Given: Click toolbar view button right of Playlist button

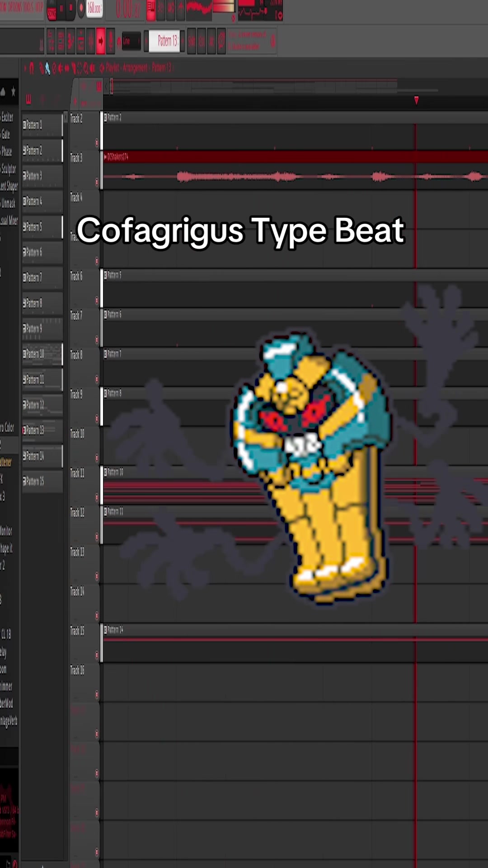Looking at the screenshot, I should coord(161,10).
